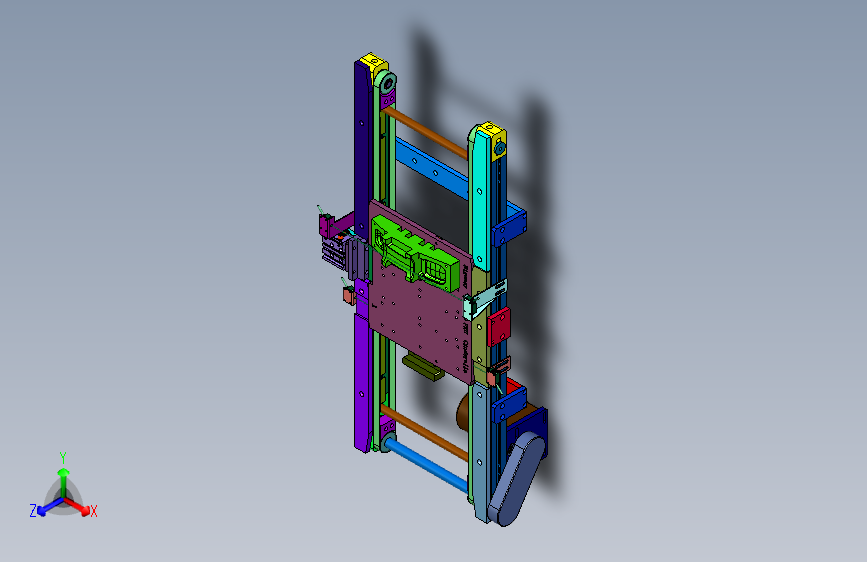This screenshot has width=867, height=562.
Task: Select the blue roller shaft at bottom
Action: 427,464
